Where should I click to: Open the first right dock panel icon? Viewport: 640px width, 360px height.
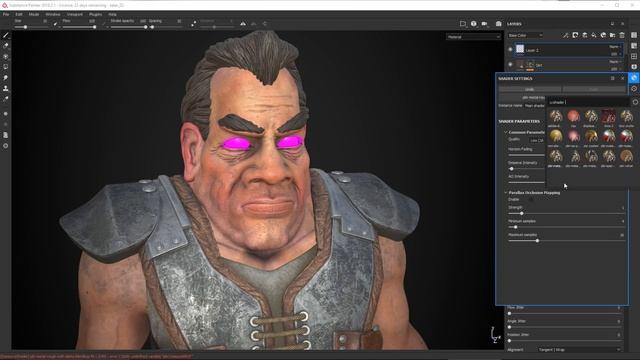634,36
